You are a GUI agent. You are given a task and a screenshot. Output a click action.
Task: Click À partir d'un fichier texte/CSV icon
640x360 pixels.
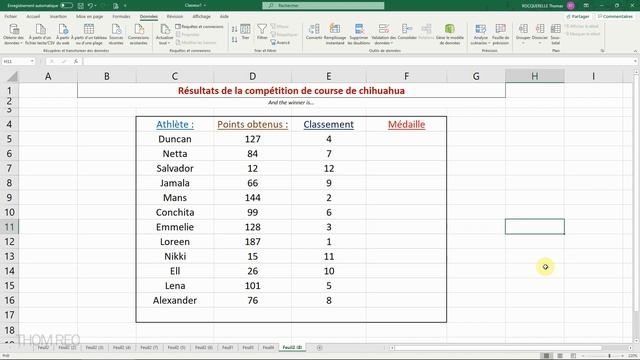[x=40, y=34]
